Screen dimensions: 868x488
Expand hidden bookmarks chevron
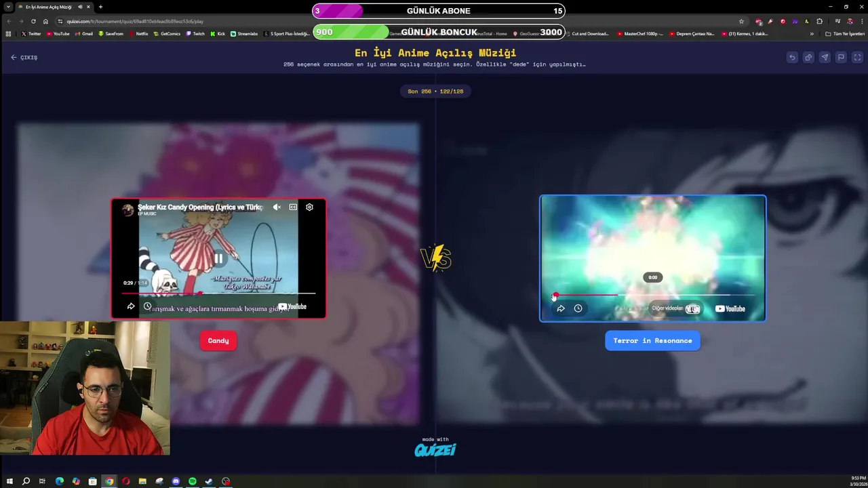[x=812, y=33]
